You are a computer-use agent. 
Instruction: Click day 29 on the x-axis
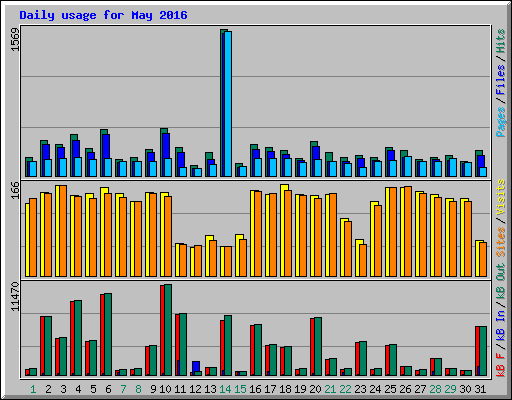[x=450, y=389]
